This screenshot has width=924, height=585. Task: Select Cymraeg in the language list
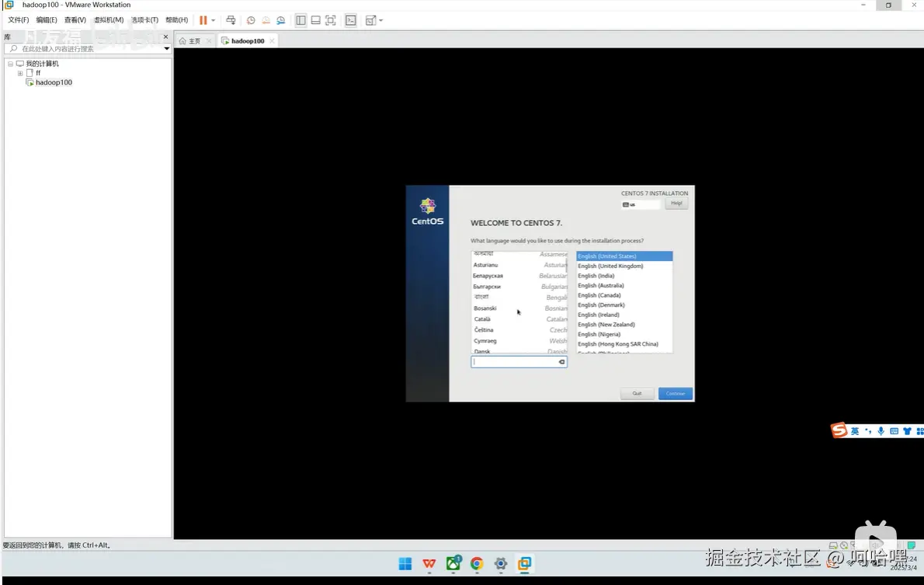519,341
